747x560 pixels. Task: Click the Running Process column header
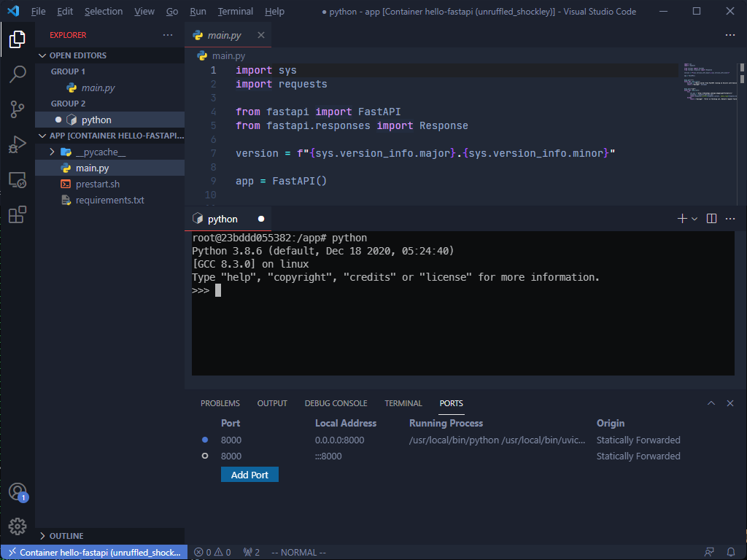pos(446,424)
